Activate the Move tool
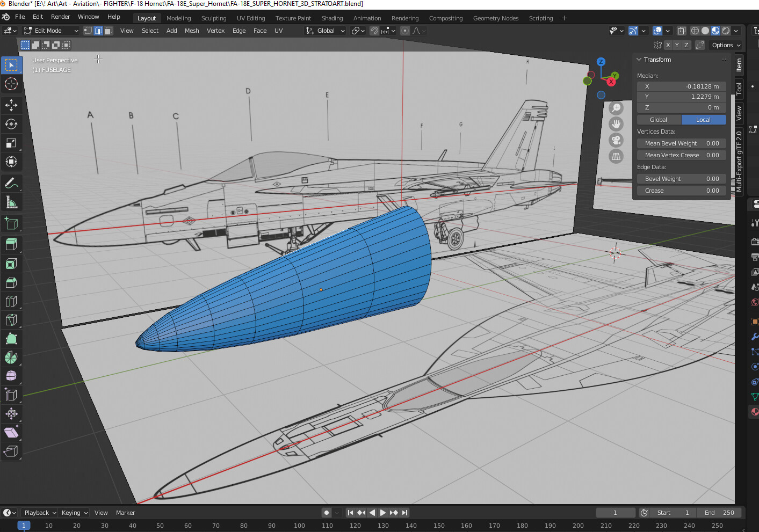The height and width of the screenshot is (532, 759). (x=11, y=105)
